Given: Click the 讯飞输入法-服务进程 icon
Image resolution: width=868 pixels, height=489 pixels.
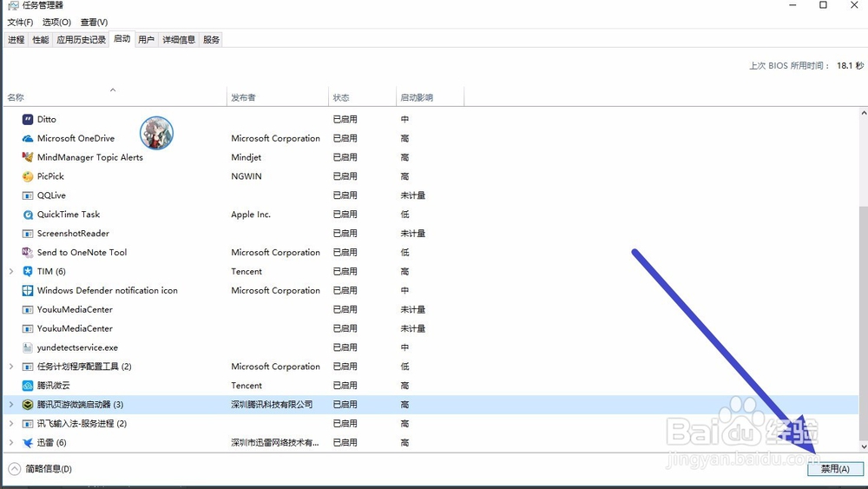Looking at the screenshot, I should coord(28,424).
